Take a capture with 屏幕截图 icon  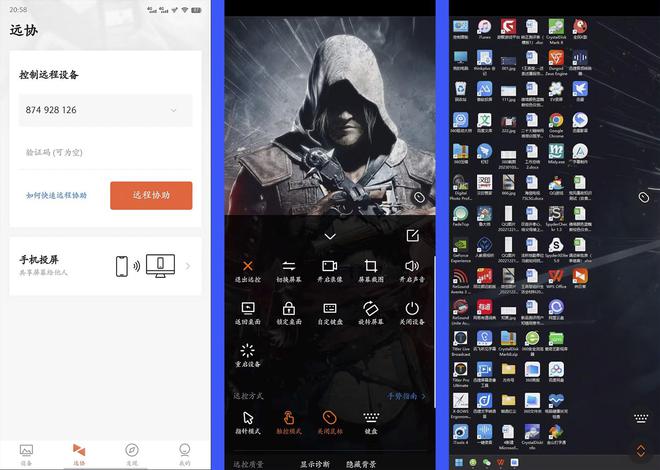pyautogui.click(x=371, y=266)
